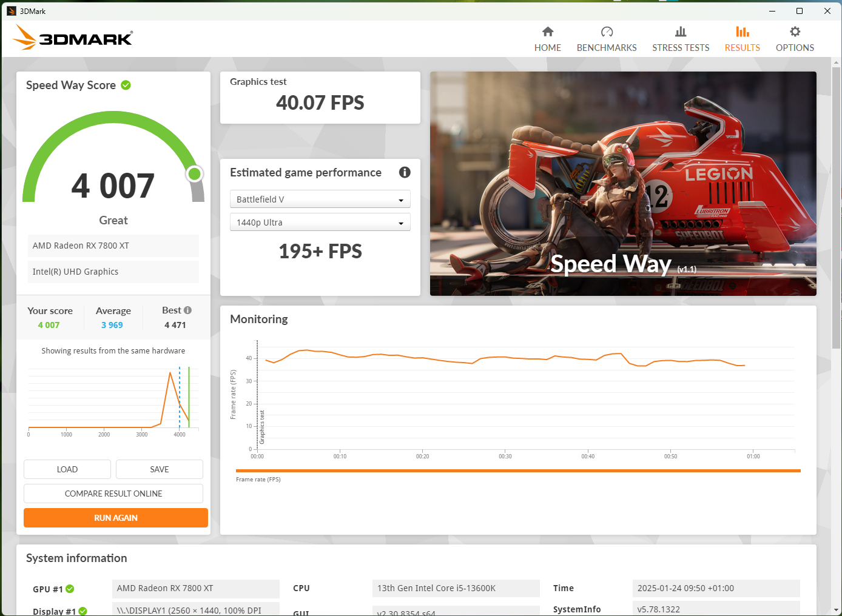This screenshot has height=616, width=842.
Task: Click the SystemInfo version v5.78.1322
Action: coord(716,609)
